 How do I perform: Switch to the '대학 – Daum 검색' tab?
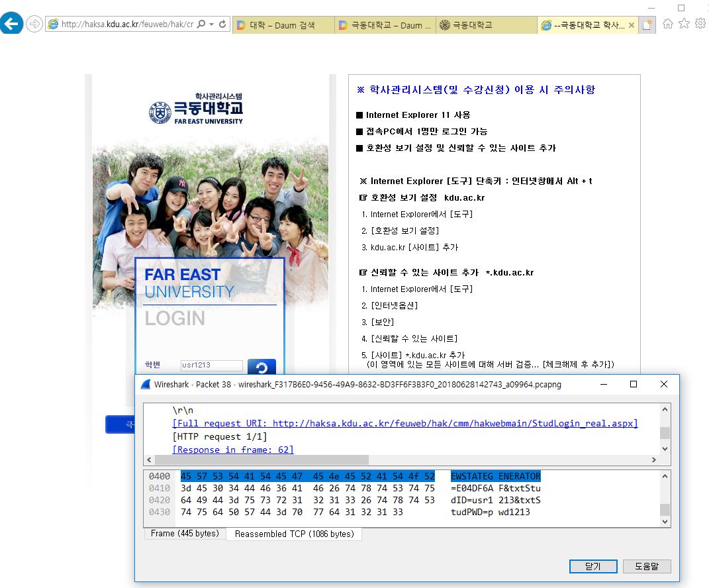pos(283,25)
